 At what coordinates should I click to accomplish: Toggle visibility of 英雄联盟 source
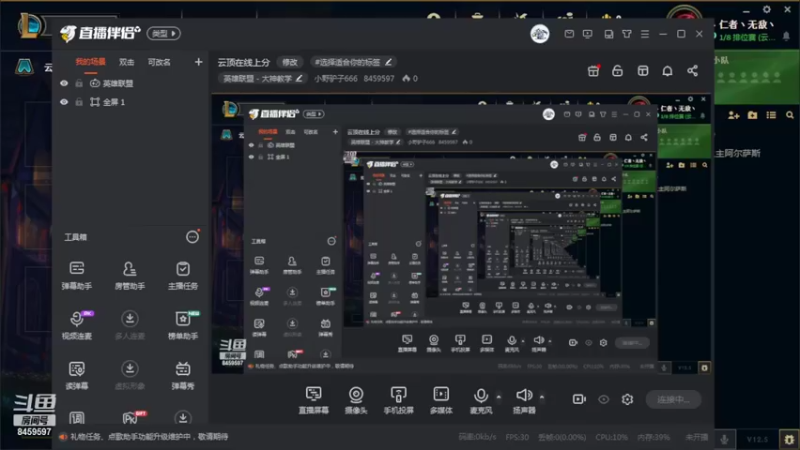click(64, 83)
